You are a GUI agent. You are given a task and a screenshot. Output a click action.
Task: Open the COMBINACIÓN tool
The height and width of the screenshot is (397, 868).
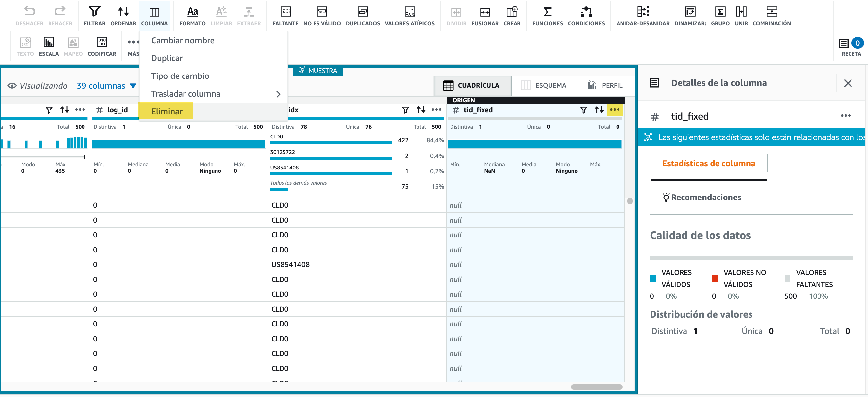(772, 15)
